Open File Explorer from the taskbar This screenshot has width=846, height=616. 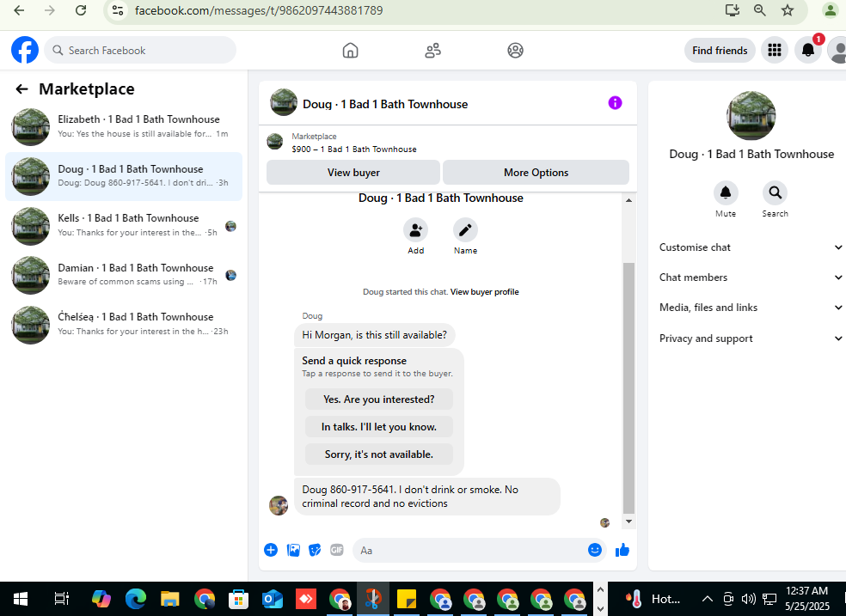[x=169, y=599]
